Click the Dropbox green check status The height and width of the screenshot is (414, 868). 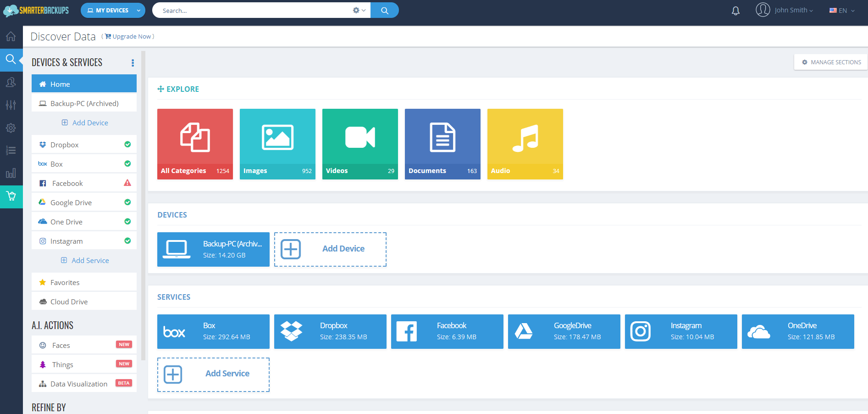127,144
